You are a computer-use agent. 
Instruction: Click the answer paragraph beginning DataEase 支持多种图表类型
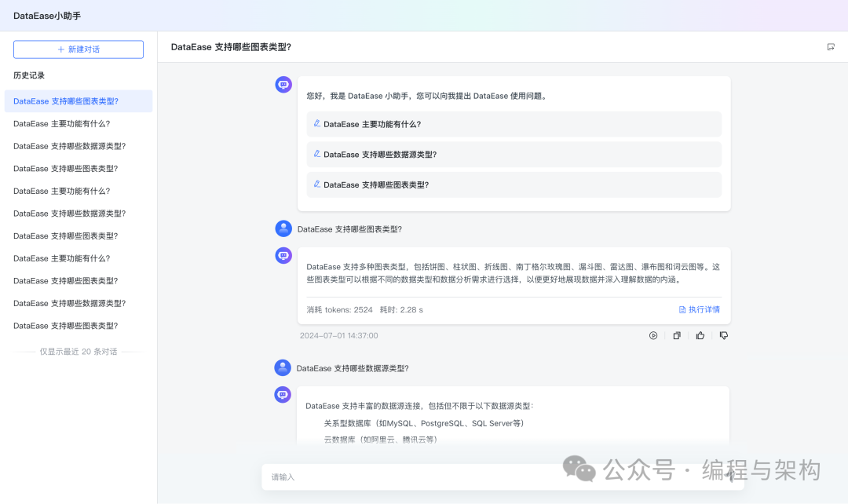(514, 273)
